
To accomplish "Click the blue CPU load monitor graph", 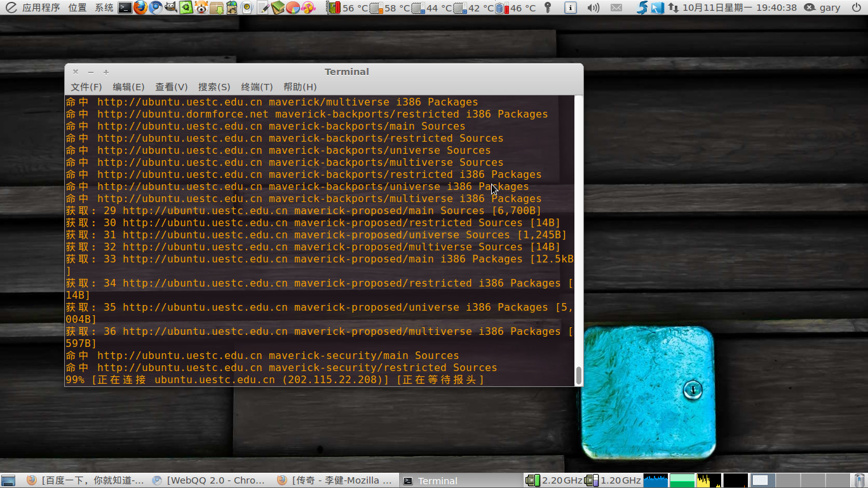I will coord(656,480).
